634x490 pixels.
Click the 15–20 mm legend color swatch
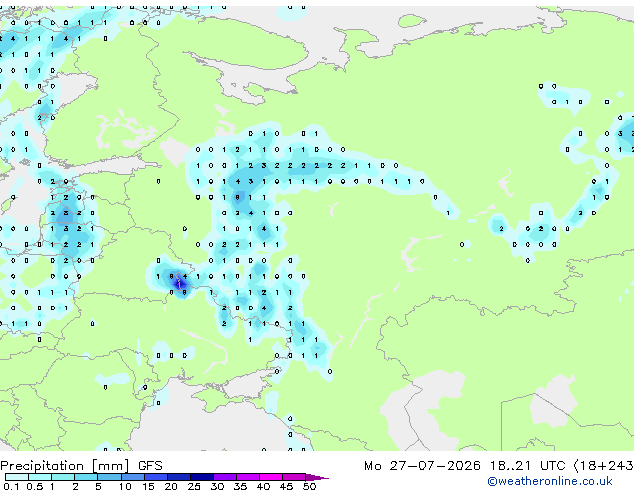(x=155, y=477)
